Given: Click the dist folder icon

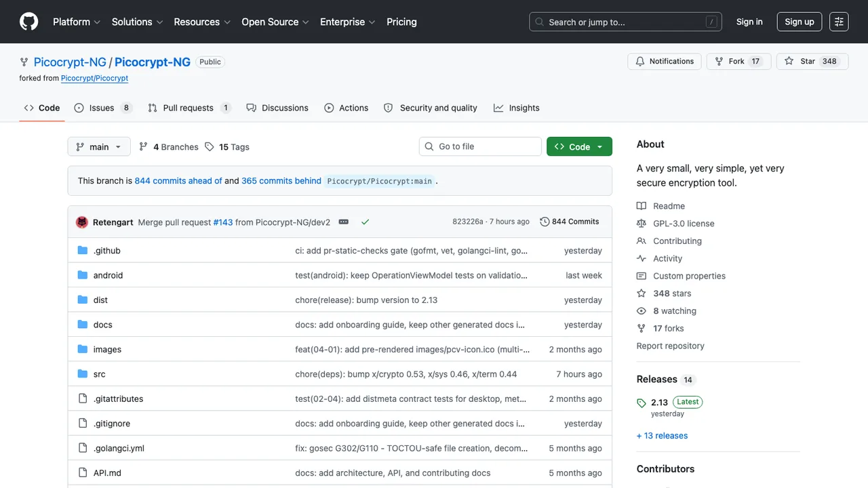Looking at the screenshot, I should pyautogui.click(x=83, y=300).
